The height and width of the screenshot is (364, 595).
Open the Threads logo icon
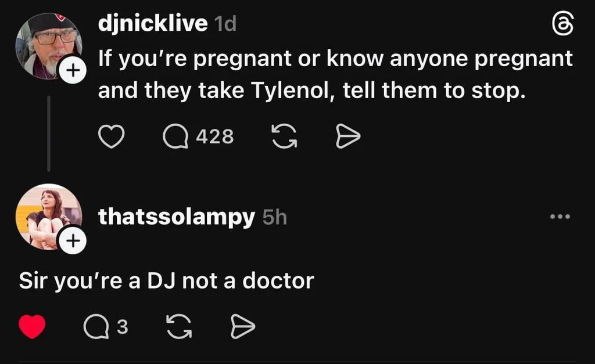pos(561,26)
